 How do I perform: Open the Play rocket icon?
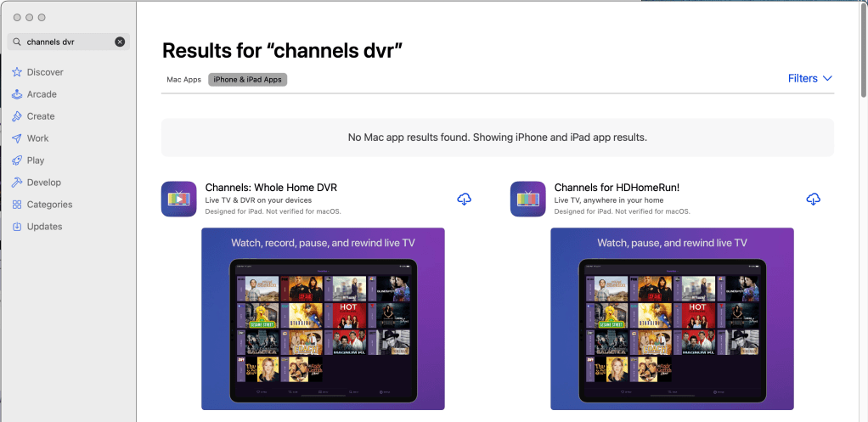pos(17,160)
